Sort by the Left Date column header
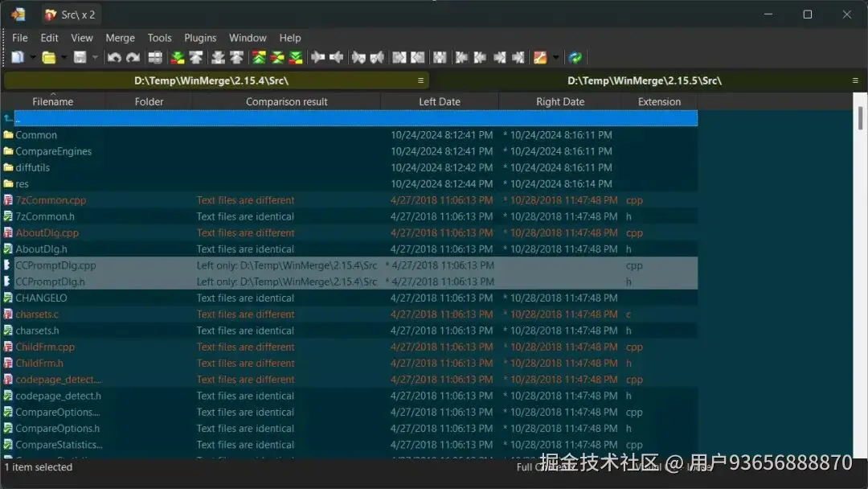 (440, 101)
